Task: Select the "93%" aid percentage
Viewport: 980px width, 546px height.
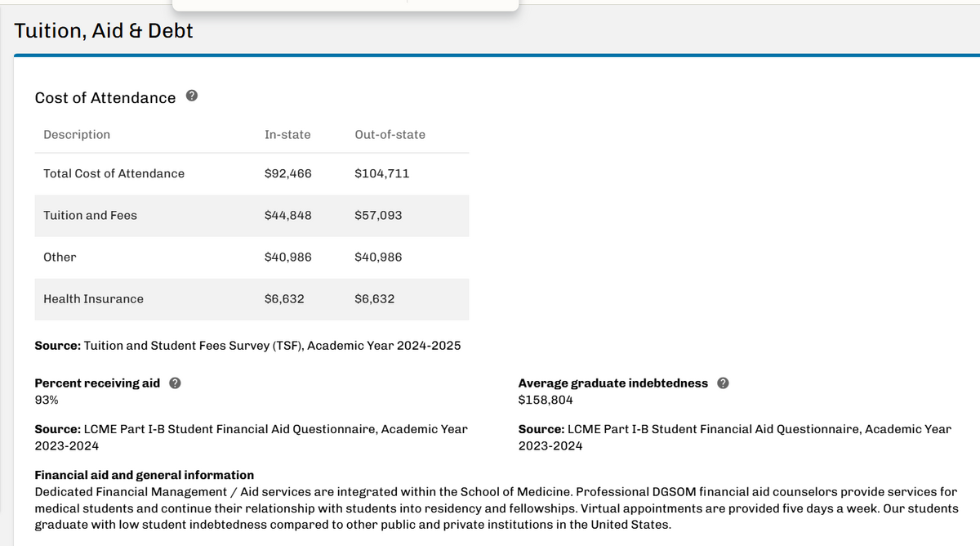Action: click(x=47, y=401)
